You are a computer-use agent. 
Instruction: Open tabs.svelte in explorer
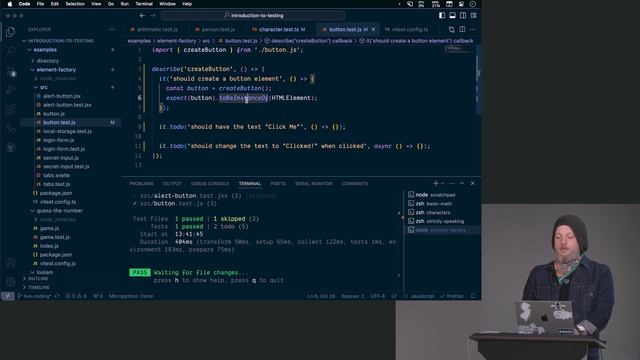coord(56,175)
